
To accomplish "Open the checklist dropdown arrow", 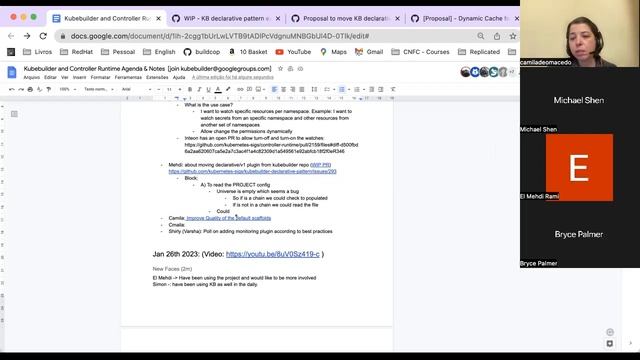I will click(334, 89).
